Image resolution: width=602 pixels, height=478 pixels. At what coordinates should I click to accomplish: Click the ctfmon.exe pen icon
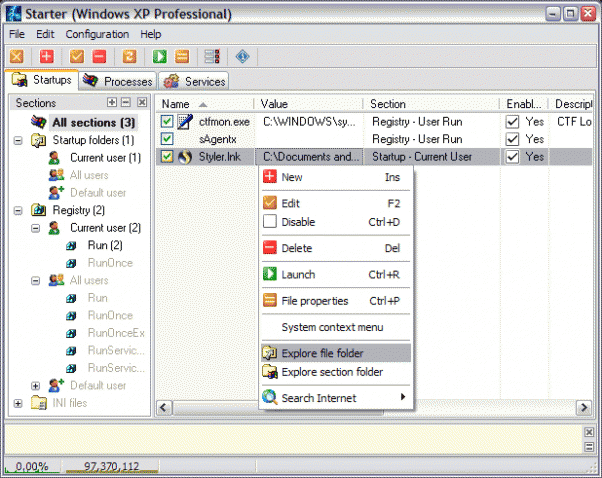point(185,122)
